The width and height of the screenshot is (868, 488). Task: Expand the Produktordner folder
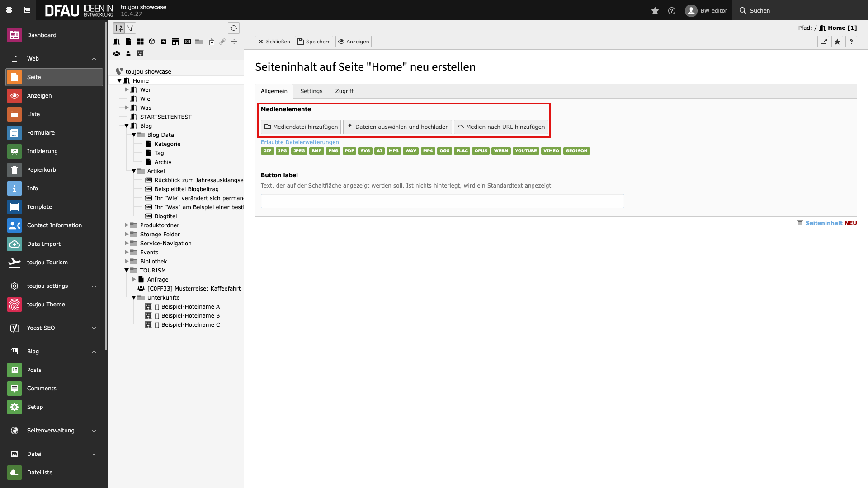(127, 225)
